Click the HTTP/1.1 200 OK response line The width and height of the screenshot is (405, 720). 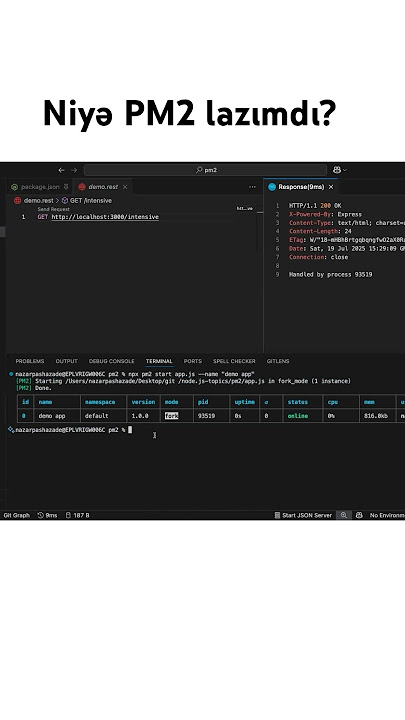coord(315,206)
